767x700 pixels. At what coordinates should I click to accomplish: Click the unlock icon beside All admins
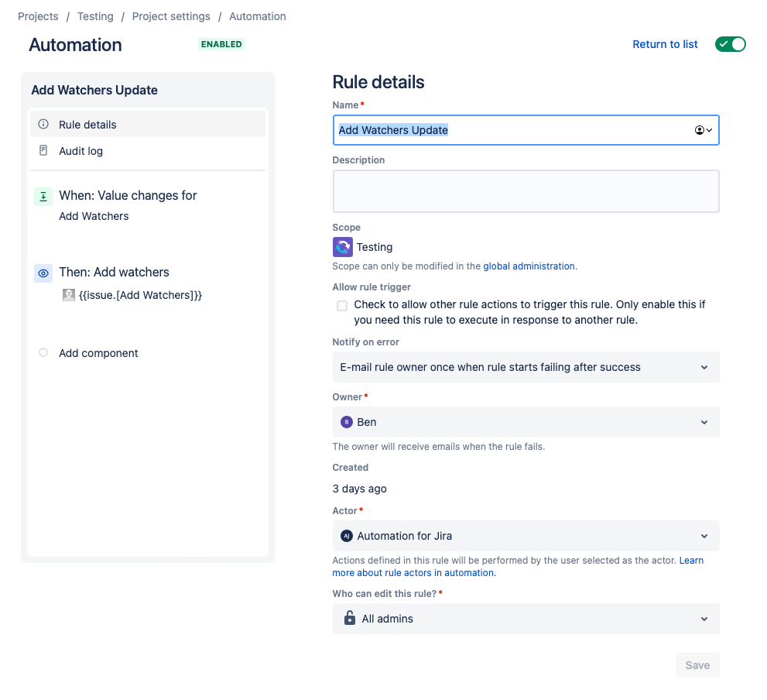click(x=349, y=618)
